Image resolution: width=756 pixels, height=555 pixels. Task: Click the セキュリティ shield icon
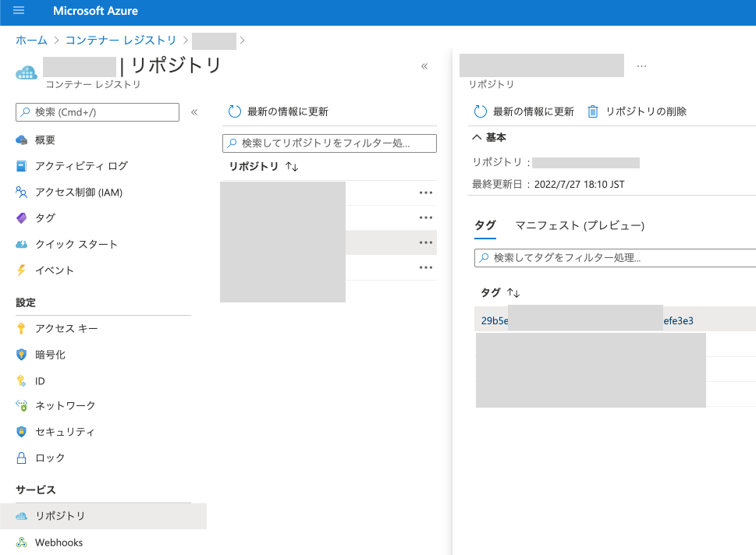click(21, 432)
